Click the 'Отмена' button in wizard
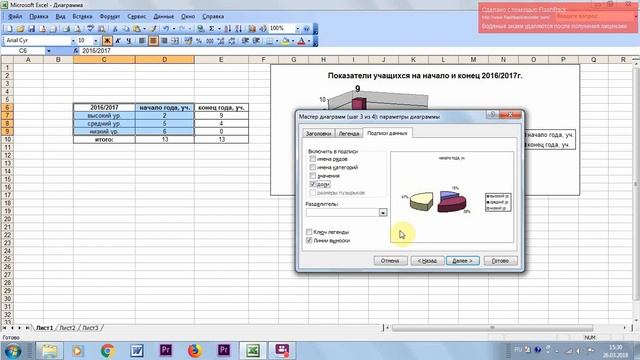The width and height of the screenshot is (640, 360). pos(390,260)
